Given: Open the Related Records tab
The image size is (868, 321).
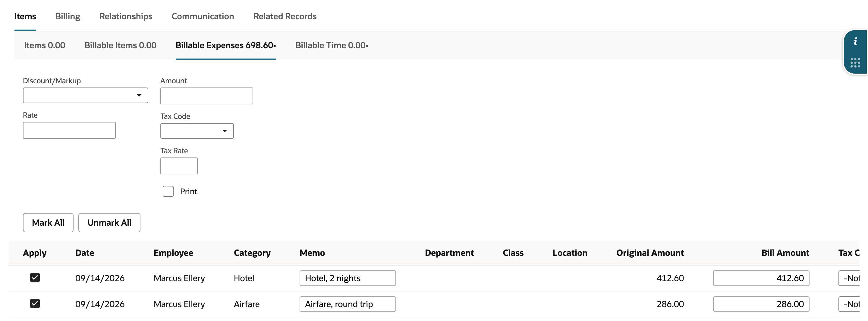Looking at the screenshot, I should point(285,16).
